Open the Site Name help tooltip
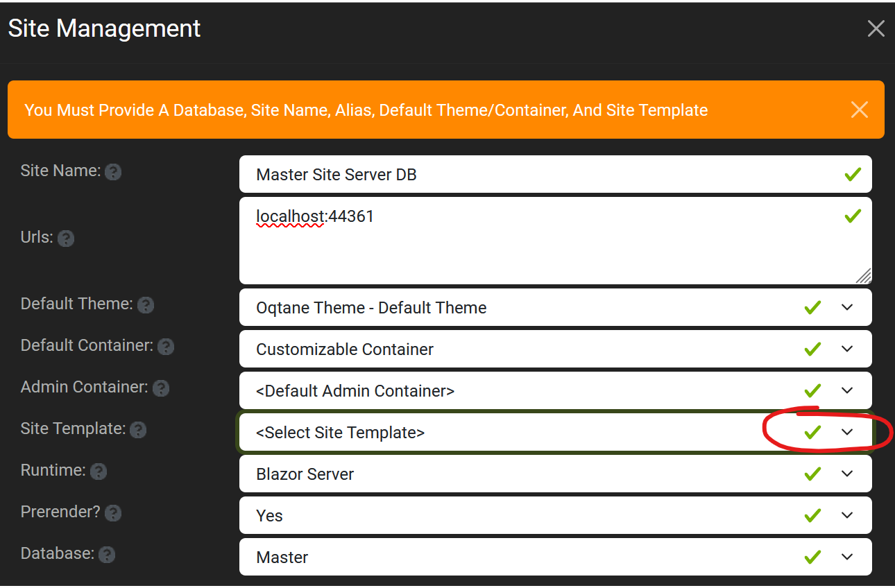Viewport: 895px width, 588px height. 112,171
